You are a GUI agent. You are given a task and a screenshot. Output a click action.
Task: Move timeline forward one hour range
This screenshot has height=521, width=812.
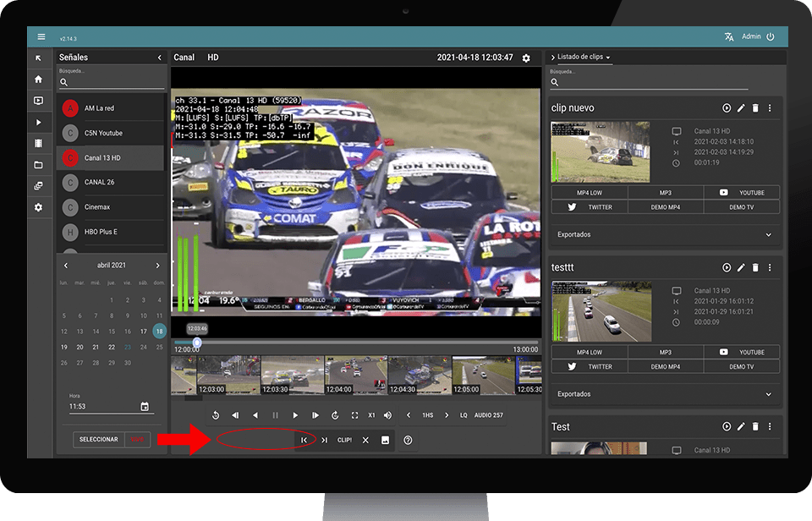[x=447, y=415]
